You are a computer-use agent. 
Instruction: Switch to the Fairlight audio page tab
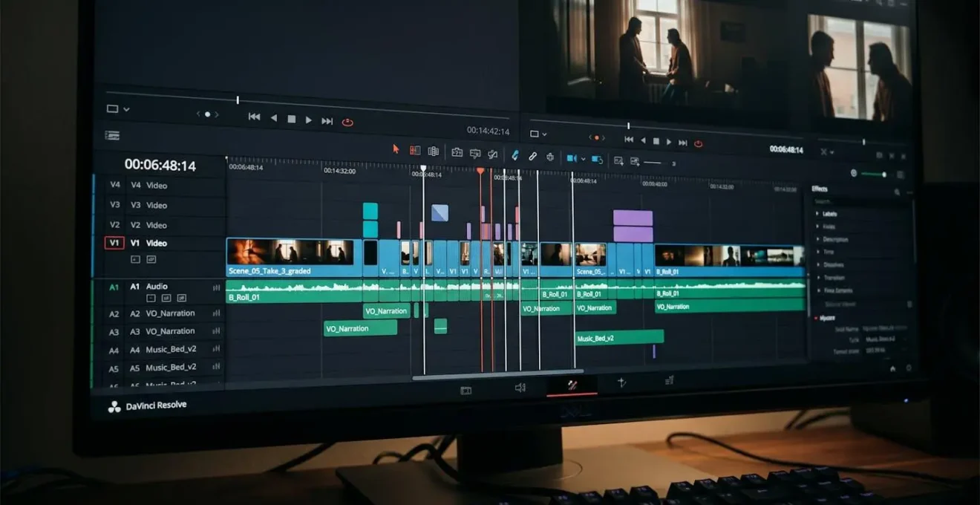click(x=520, y=387)
